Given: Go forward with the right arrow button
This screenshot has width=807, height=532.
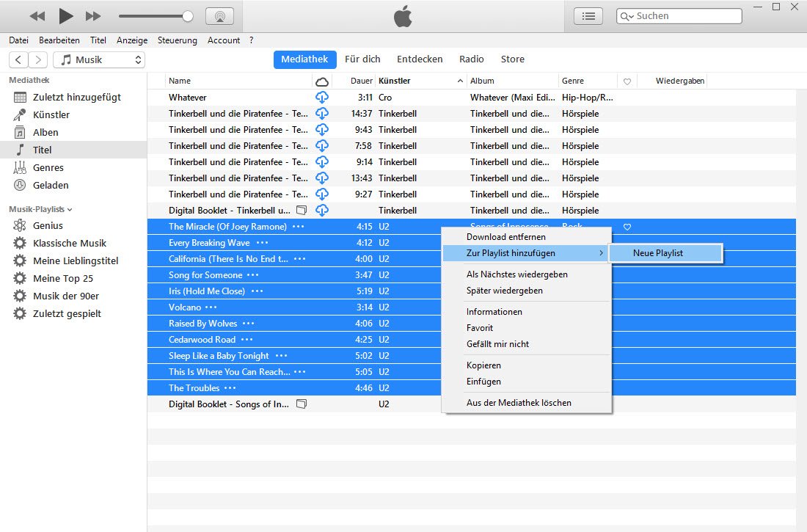Looking at the screenshot, I should 38,59.
